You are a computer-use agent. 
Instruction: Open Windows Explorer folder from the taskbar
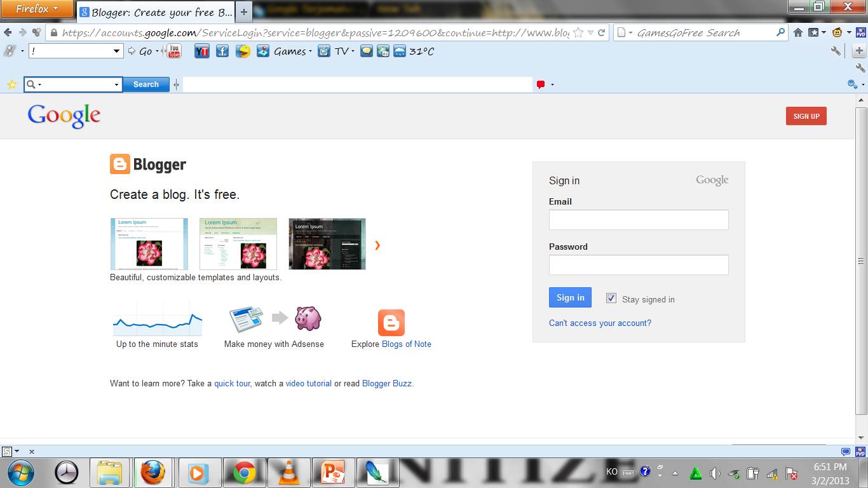(x=110, y=473)
